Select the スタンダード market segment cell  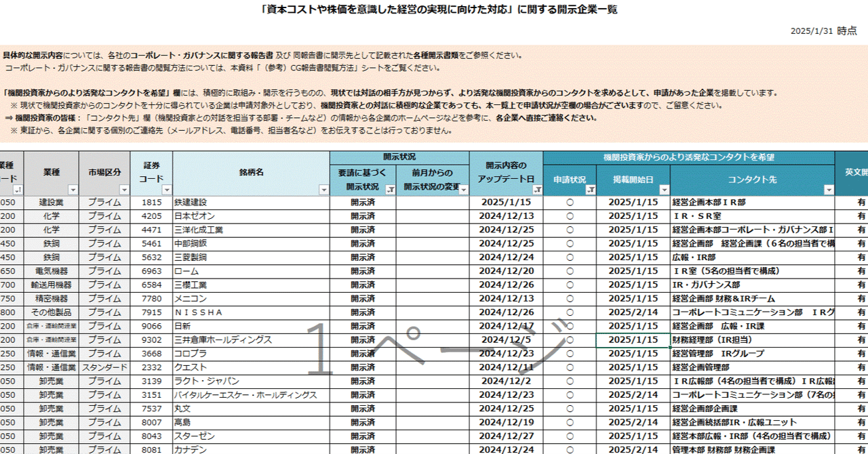[104, 367]
